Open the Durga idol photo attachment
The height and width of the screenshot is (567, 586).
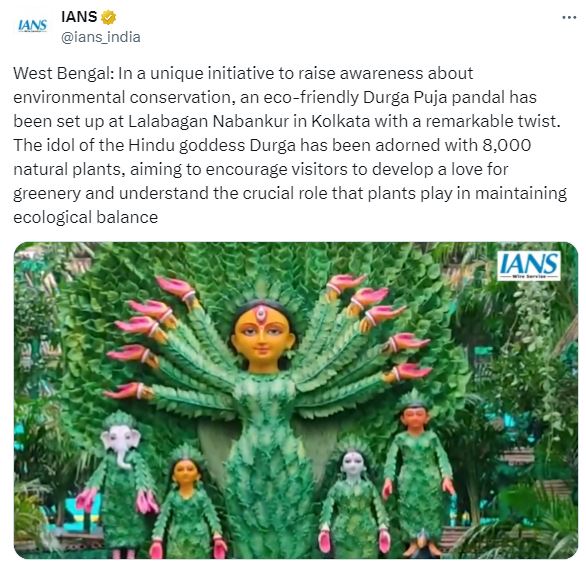coord(296,400)
